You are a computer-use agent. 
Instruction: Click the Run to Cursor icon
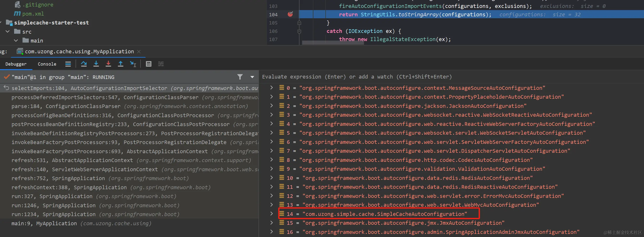[133, 64]
